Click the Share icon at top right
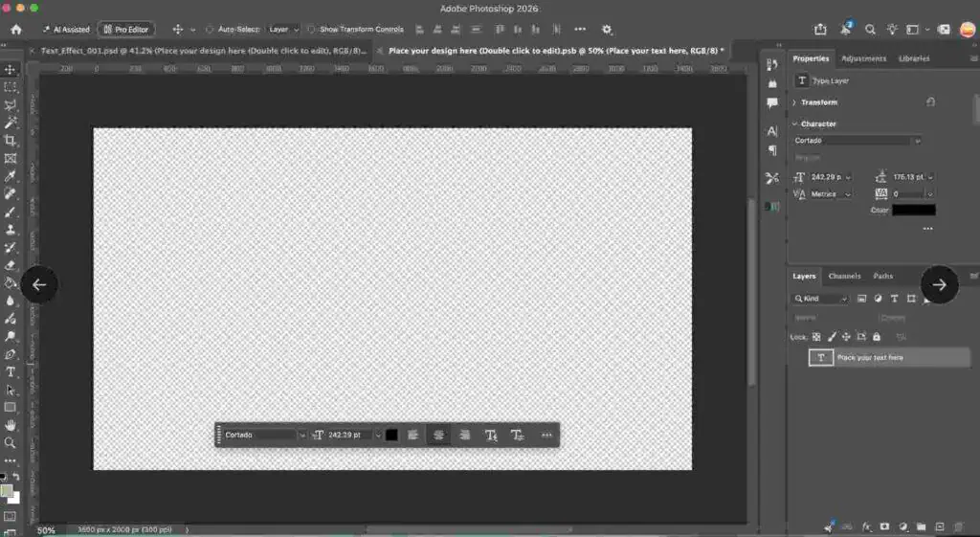The height and width of the screenshot is (537, 980). pos(820,30)
